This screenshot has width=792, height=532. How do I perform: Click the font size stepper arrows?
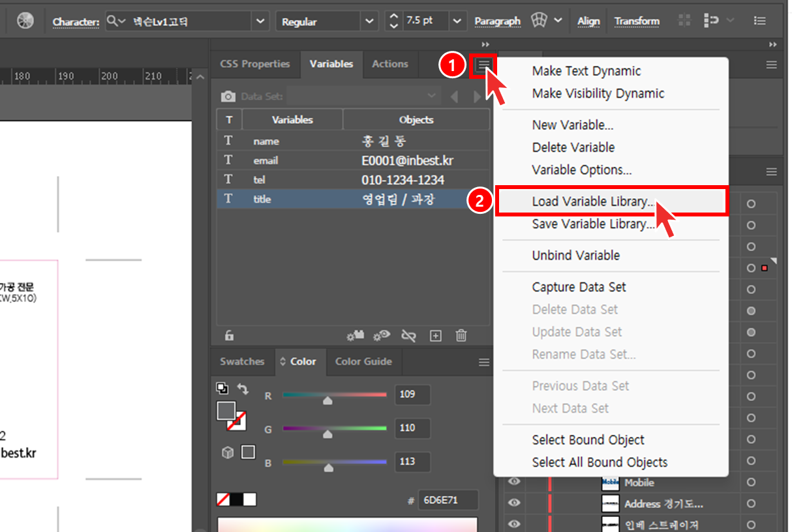coord(393,21)
